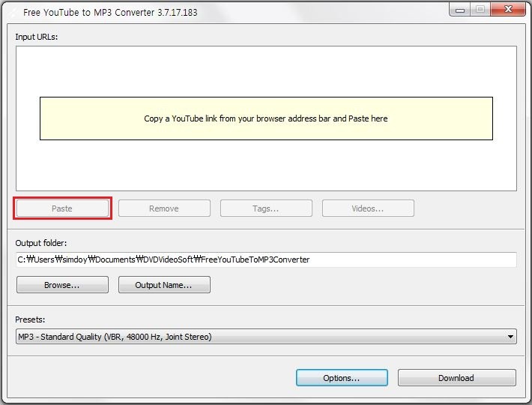Image resolution: width=532 pixels, height=405 pixels.
Task: Expand the Presets dropdown arrow
Action: click(x=510, y=337)
